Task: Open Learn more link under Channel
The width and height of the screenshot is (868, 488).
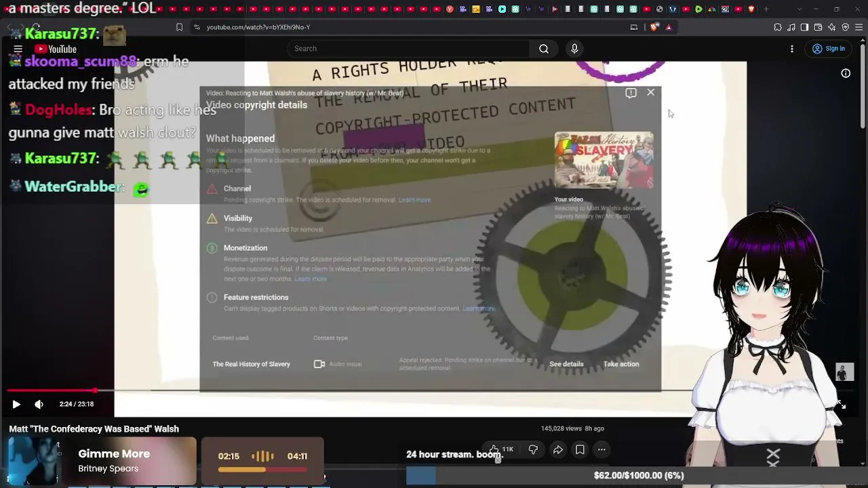Action: tap(414, 200)
